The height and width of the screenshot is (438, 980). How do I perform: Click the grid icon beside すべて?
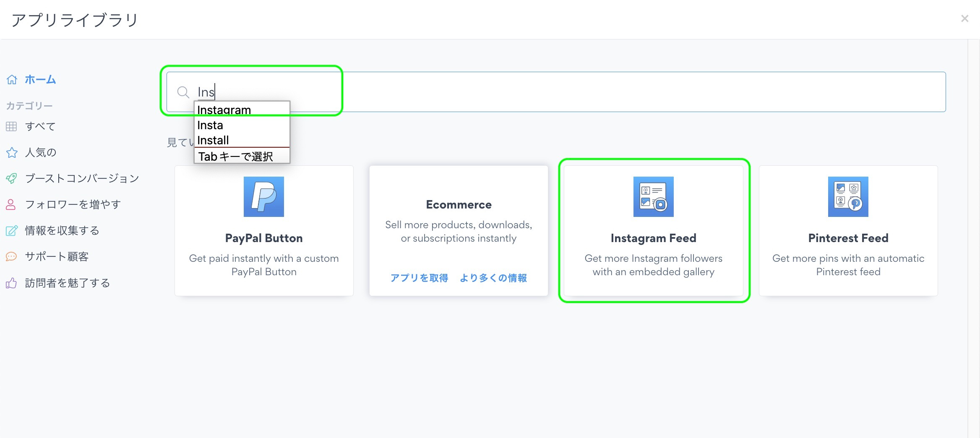coord(11,126)
